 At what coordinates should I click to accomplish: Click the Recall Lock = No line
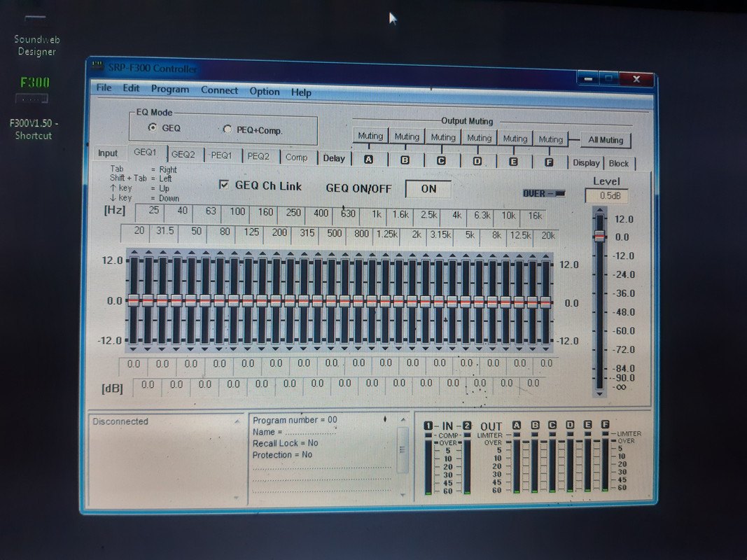[x=286, y=443]
